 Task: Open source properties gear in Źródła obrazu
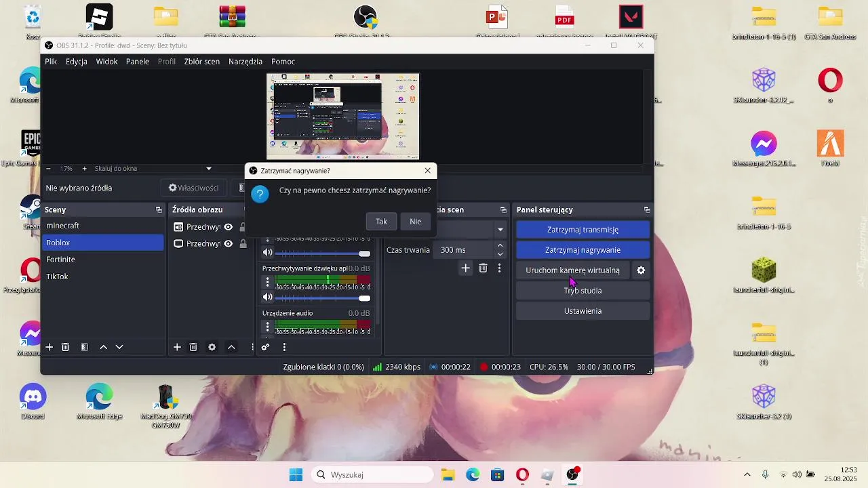point(212,347)
